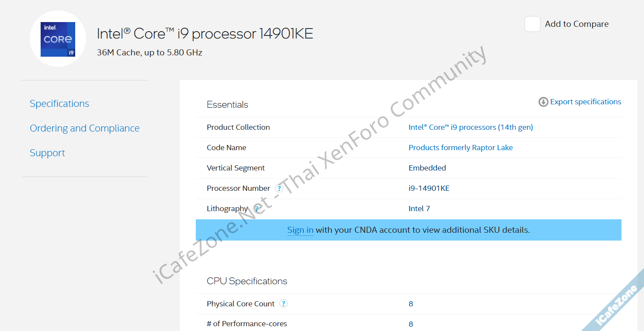Go to the Specifications sidebar section

click(x=59, y=103)
